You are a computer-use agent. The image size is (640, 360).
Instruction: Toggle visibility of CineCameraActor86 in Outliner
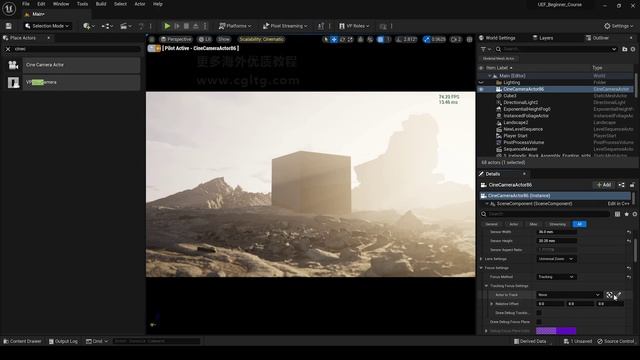pyautogui.click(x=481, y=89)
